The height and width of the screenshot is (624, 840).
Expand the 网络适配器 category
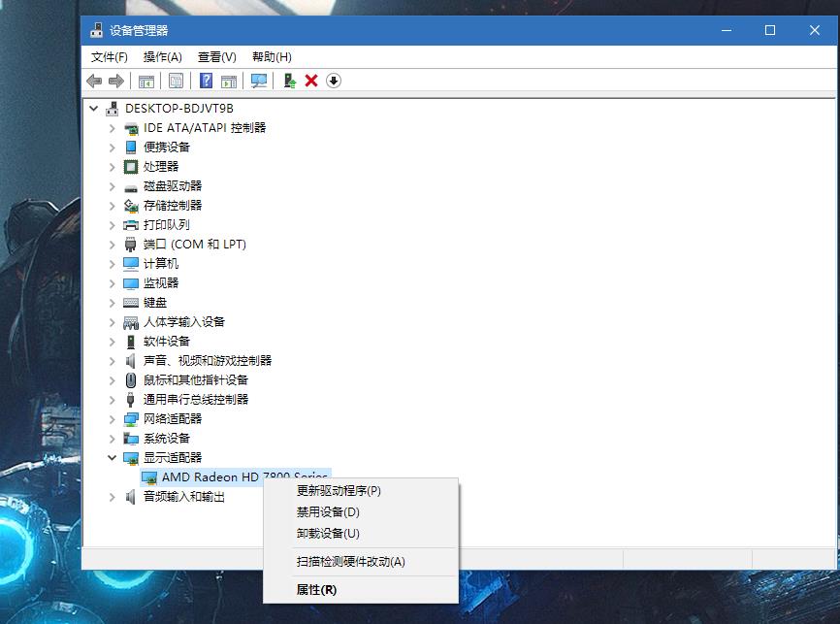coord(113,418)
